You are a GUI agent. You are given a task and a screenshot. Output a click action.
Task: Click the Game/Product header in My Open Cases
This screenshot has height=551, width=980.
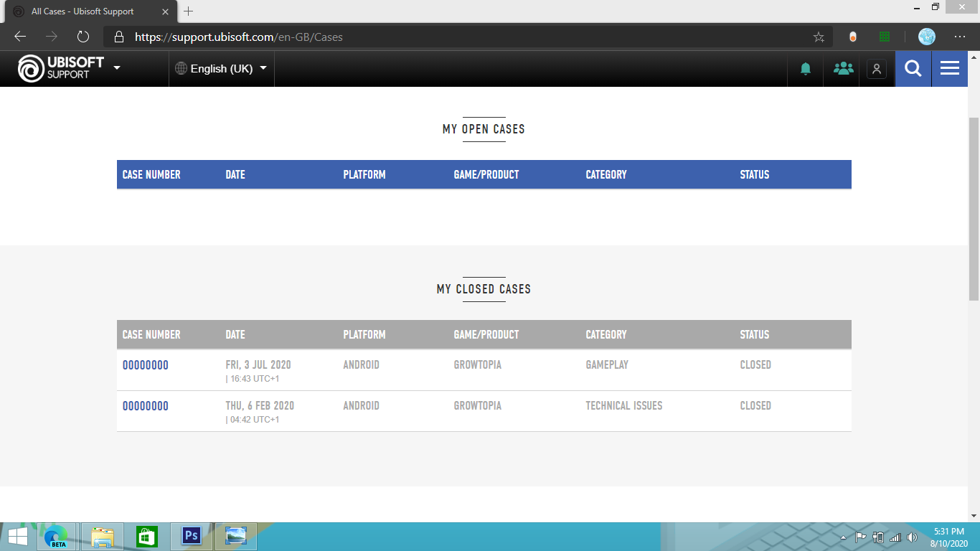486,175
